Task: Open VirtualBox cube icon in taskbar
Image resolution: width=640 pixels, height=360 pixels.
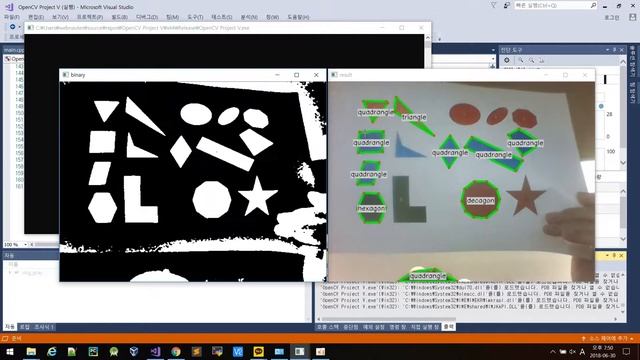Action: pyautogui.click(x=134, y=351)
